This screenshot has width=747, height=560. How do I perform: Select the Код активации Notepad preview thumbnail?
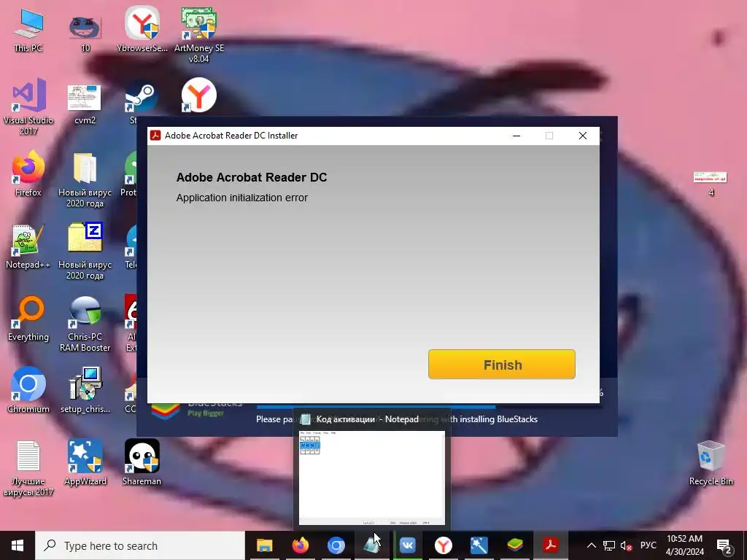[371, 477]
